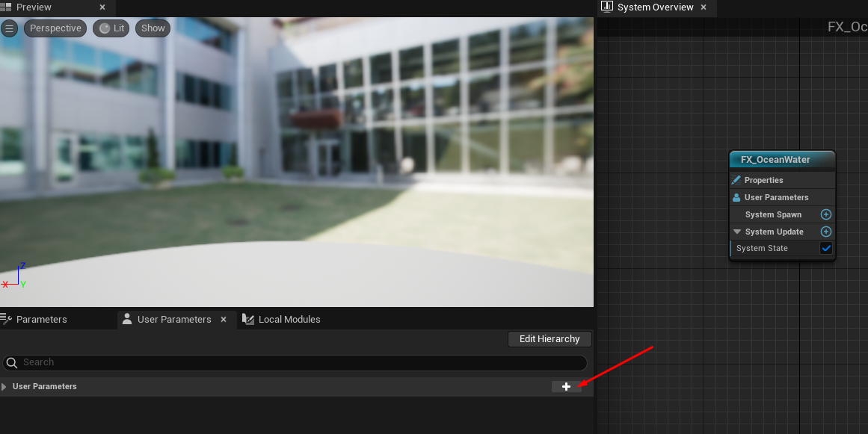Add a module to System Update
The image size is (868, 434).
point(826,232)
